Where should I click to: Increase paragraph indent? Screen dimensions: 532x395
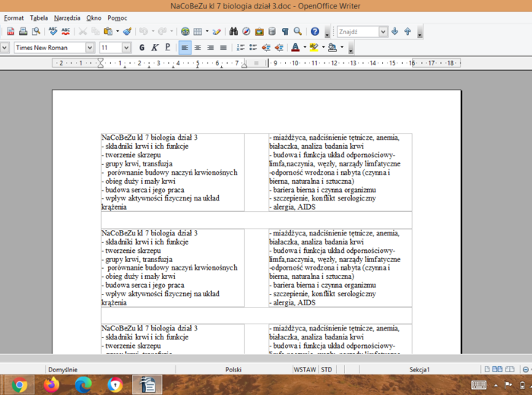tap(279, 47)
